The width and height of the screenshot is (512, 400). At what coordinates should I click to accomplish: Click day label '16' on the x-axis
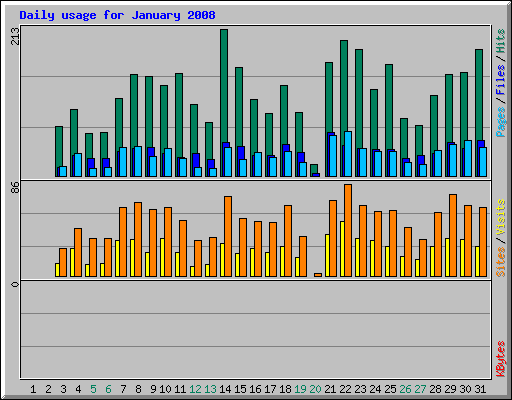(255, 389)
